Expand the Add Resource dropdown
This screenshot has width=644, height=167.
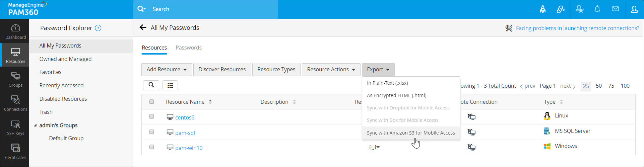pos(167,70)
